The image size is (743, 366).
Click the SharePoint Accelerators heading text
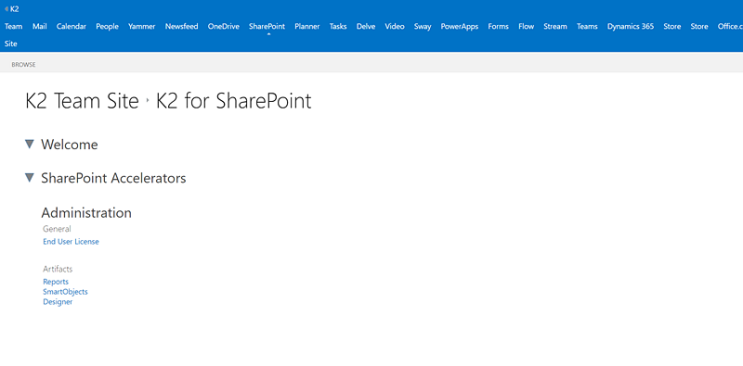(114, 178)
